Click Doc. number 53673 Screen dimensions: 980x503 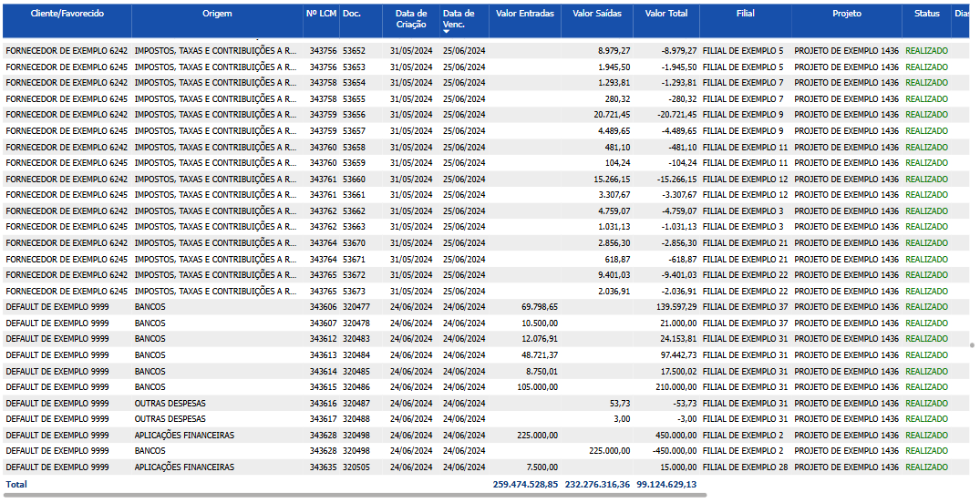pyautogui.click(x=354, y=292)
